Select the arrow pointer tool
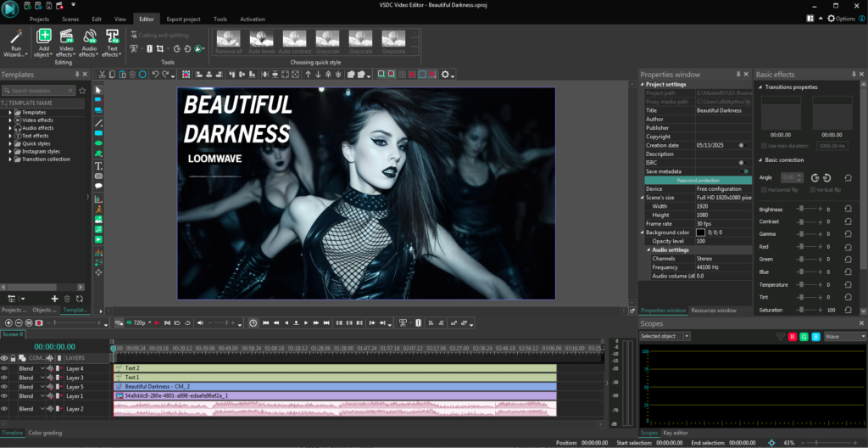868x448 pixels. tap(98, 90)
